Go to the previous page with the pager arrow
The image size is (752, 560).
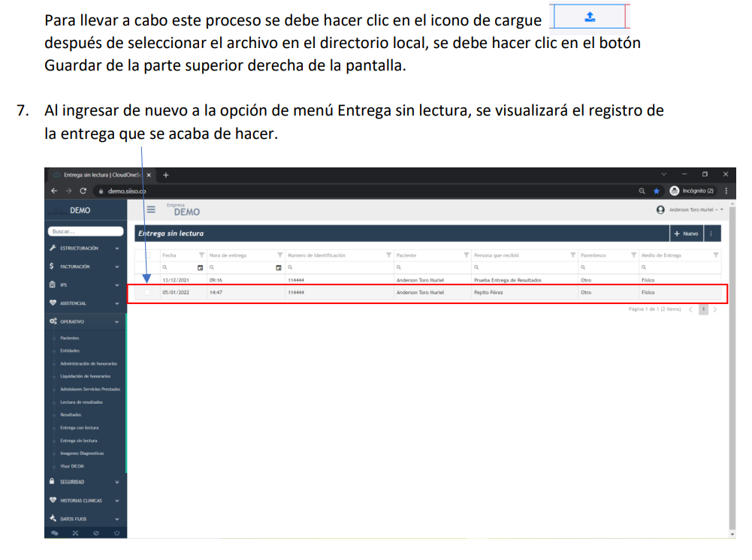tap(690, 309)
